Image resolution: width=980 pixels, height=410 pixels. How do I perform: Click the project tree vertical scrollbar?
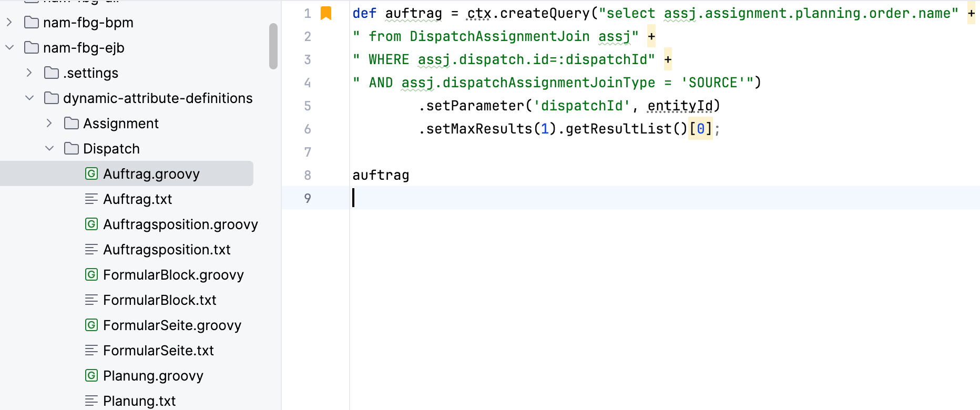click(273, 46)
